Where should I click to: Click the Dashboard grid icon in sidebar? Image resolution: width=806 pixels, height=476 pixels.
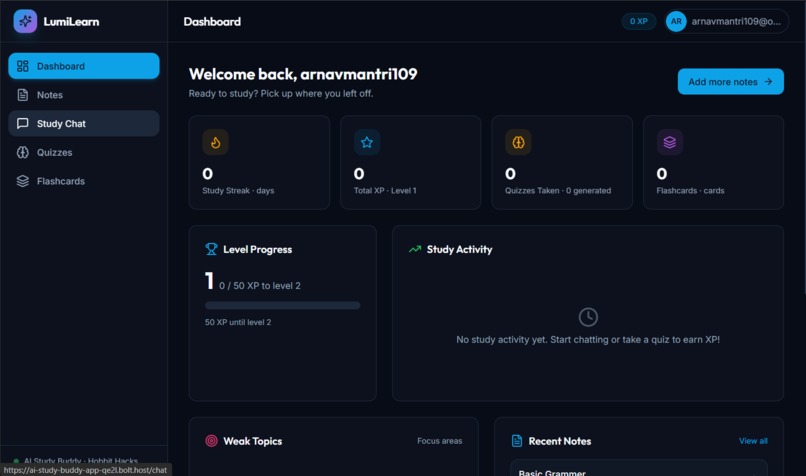23,66
